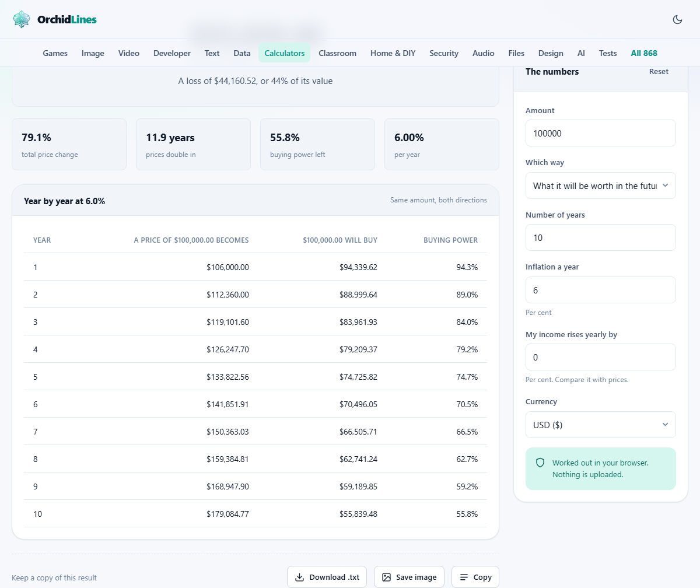Copy the result with Copy button
The width and height of the screenshot is (700, 588).
475,577
